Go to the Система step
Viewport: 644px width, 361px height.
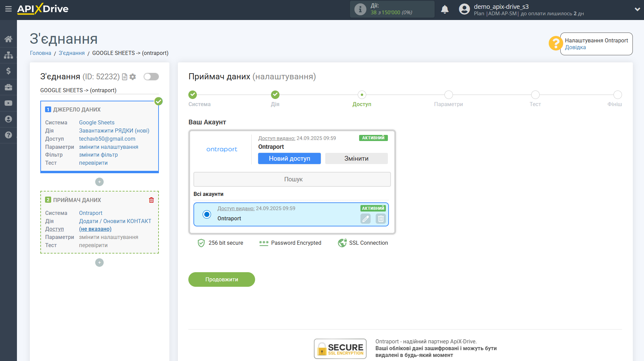point(192,95)
